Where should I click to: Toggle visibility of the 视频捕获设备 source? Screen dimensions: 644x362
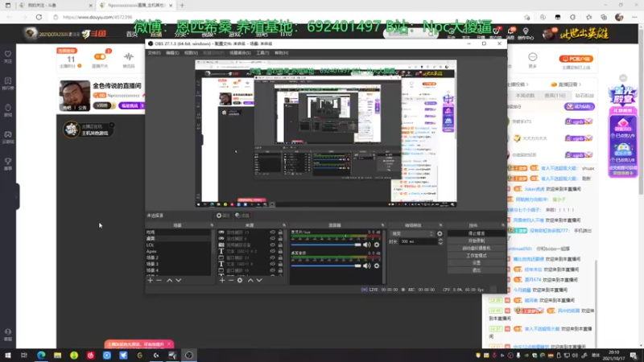[x=272, y=245]
